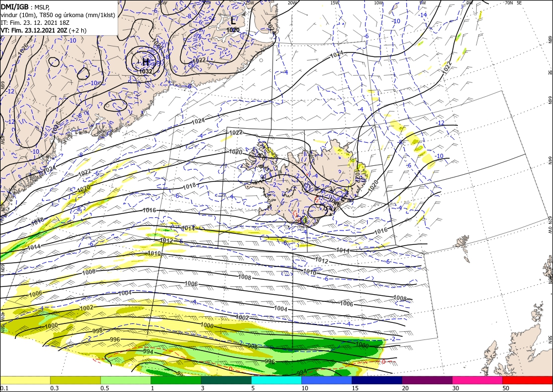
Task: Click the -14 temperature label near top right
Action: (x=423, y=15)
